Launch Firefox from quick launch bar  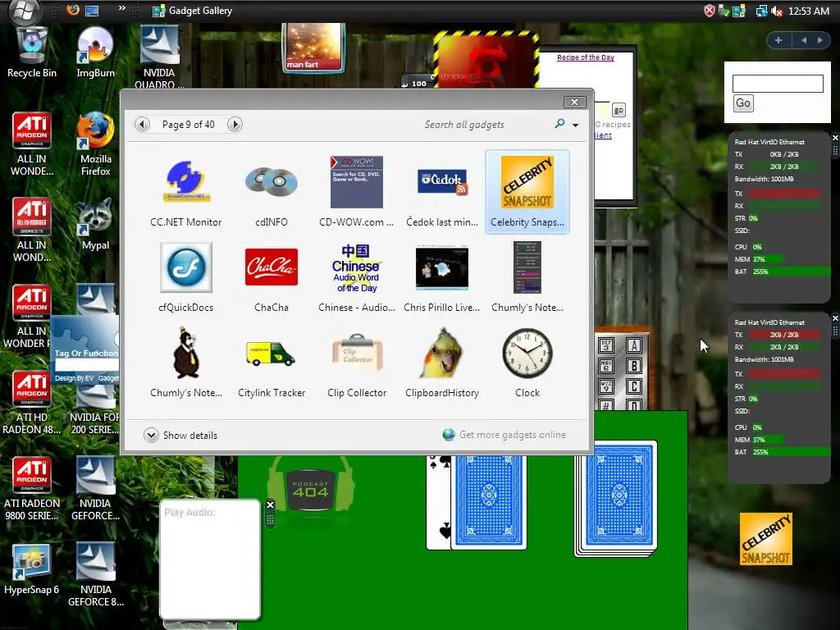(73, 10)
